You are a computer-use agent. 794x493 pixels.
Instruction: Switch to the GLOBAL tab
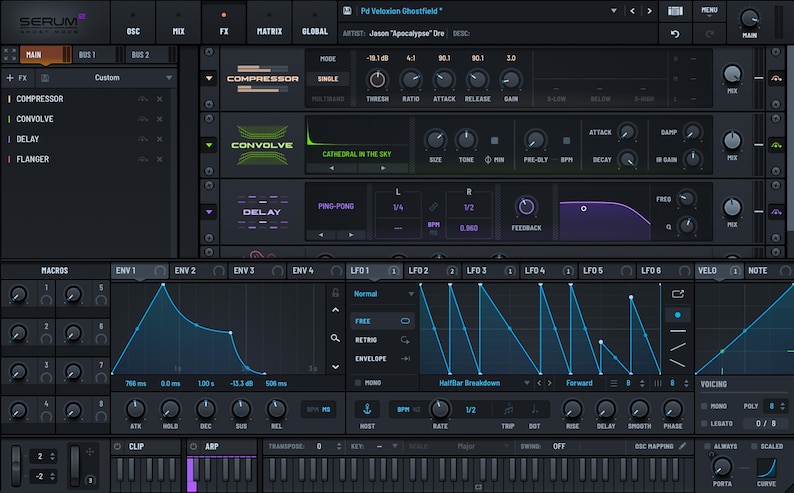click(x=314, y=23)
